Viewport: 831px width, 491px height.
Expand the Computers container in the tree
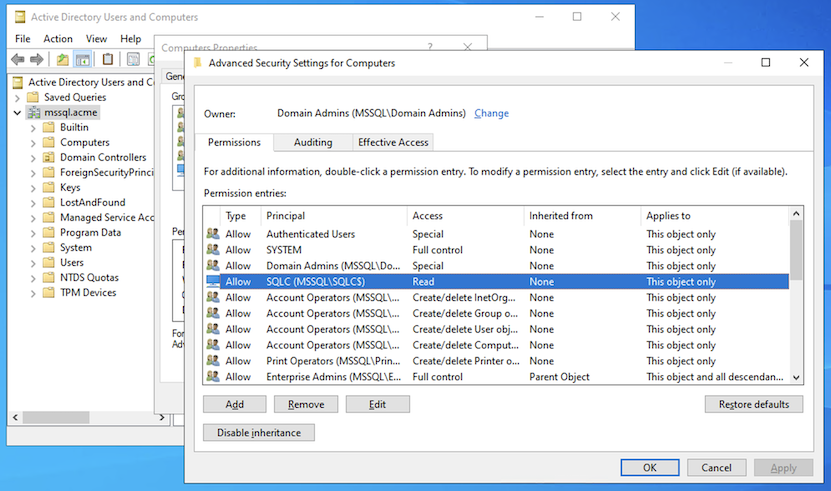(33, 143)
